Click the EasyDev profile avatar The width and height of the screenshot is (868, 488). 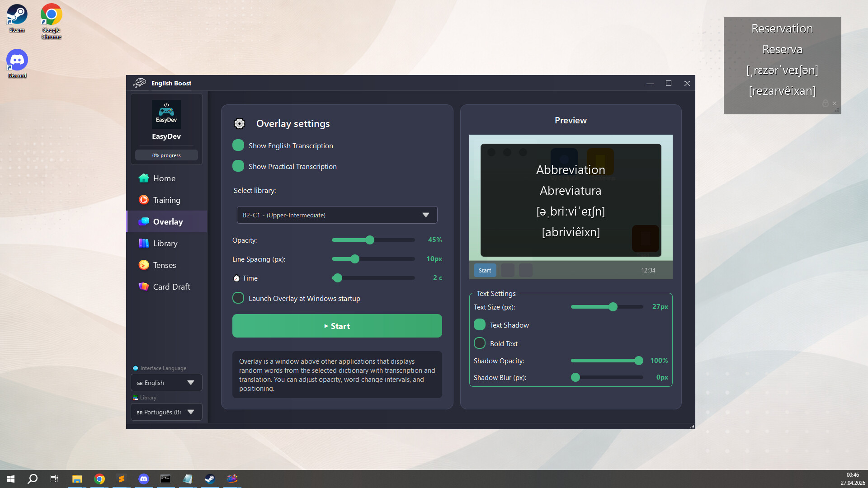coord(166,114)
